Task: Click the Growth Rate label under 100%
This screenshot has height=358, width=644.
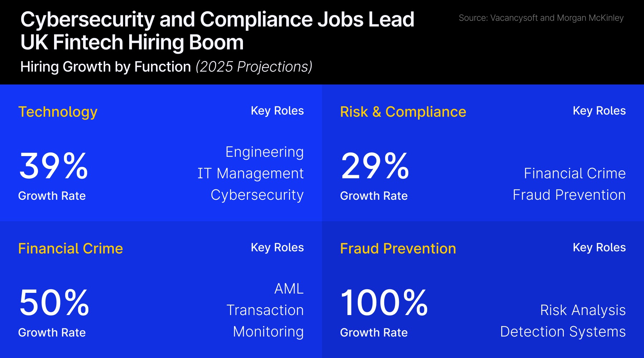Action: pyautogui.click(x=374, y=333)
